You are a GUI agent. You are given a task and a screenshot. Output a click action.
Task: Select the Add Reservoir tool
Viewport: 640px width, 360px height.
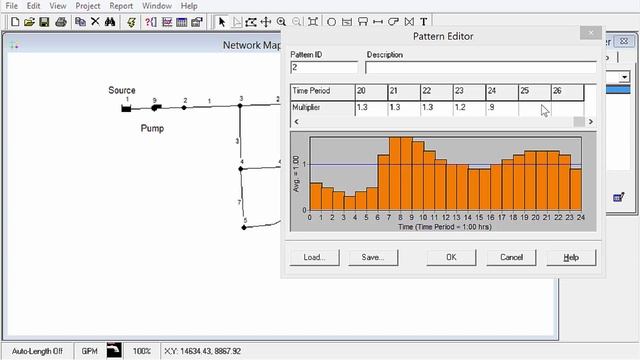pos(347,22)
